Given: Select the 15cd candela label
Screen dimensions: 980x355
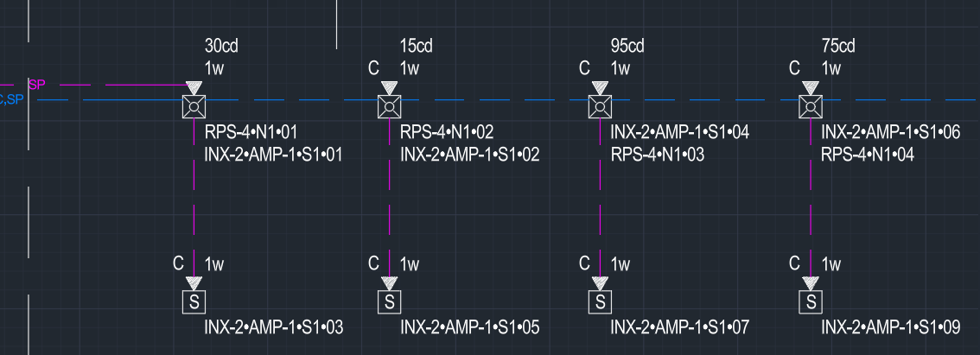Looking at the screenshot, I should (x=417, y=46).
